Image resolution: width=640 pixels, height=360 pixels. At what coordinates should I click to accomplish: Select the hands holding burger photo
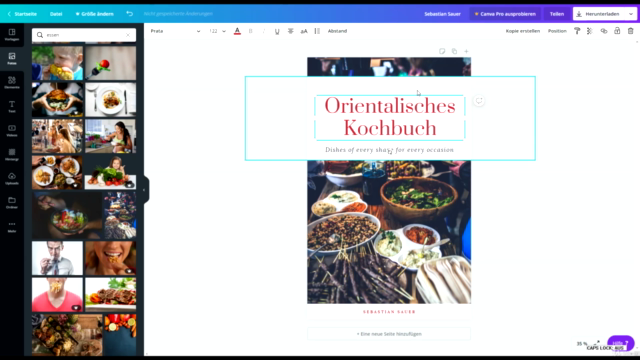click(57, 99)
